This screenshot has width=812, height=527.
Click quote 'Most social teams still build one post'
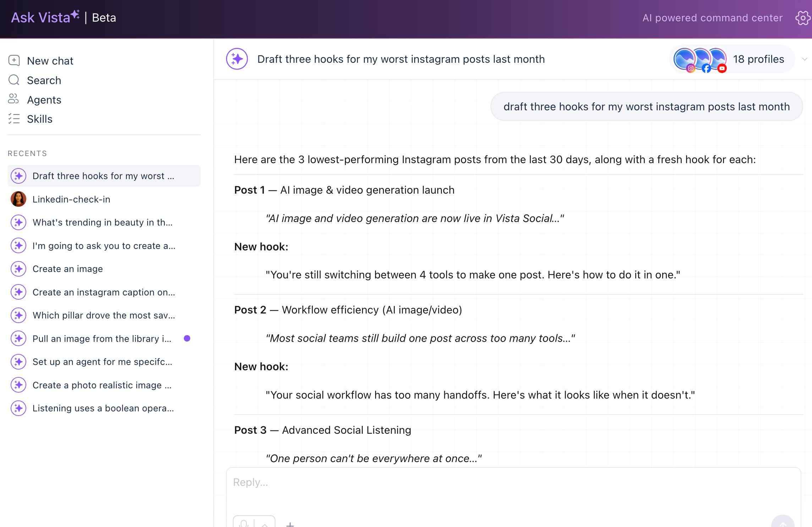click(420, 338)
